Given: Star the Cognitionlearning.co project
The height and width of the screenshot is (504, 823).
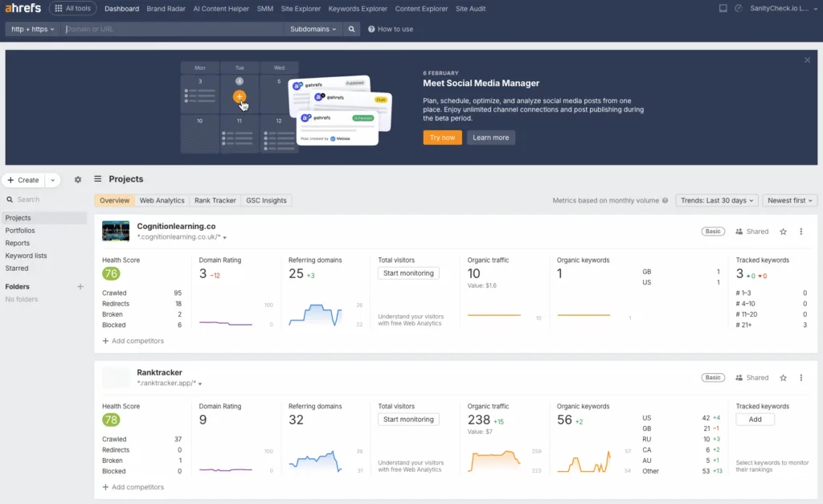Looking at the screenshot, I should pos(783,231).
